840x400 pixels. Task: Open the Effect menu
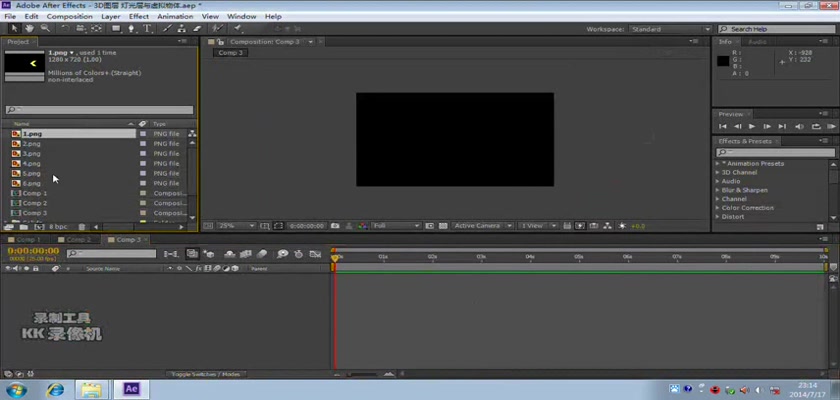coord(139,17)
